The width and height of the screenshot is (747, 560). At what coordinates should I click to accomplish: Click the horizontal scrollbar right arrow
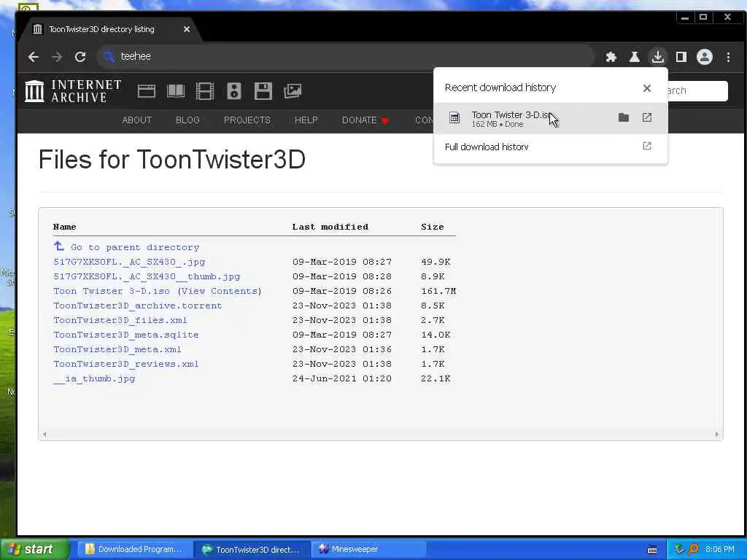(716, 434)
